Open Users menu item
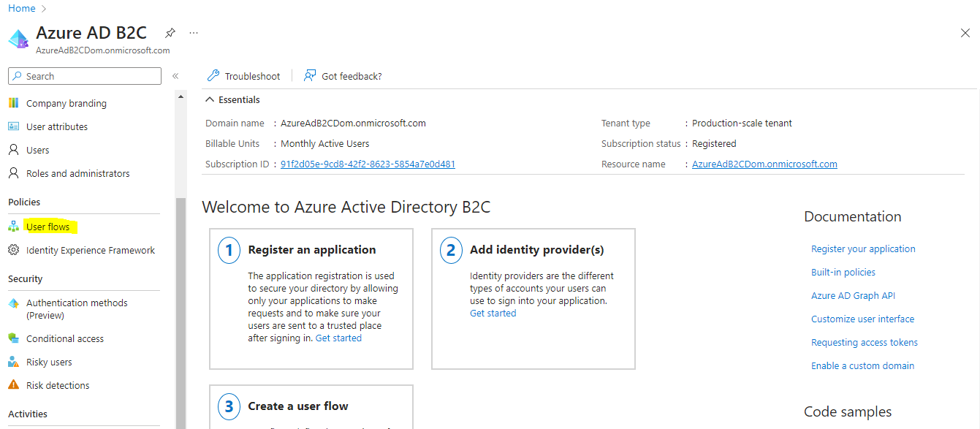The width and height of the screenshot is (980, 429). tap(38, 150)
